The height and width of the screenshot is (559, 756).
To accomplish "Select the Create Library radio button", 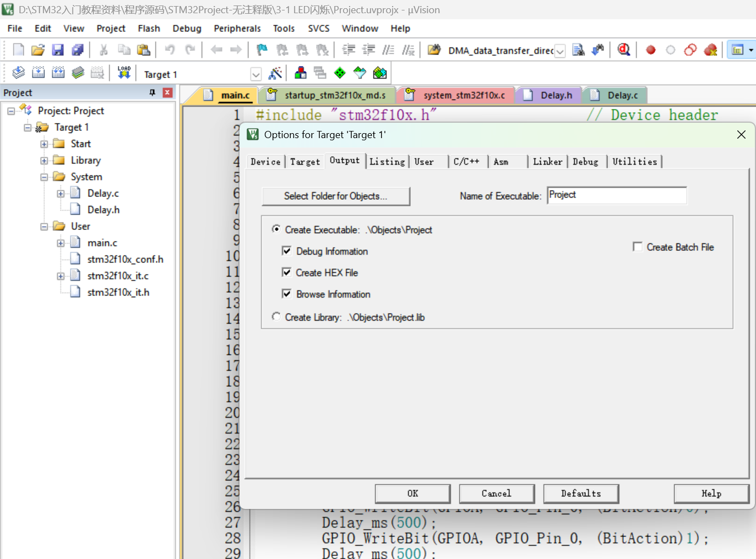I will [x=276, y=316].
